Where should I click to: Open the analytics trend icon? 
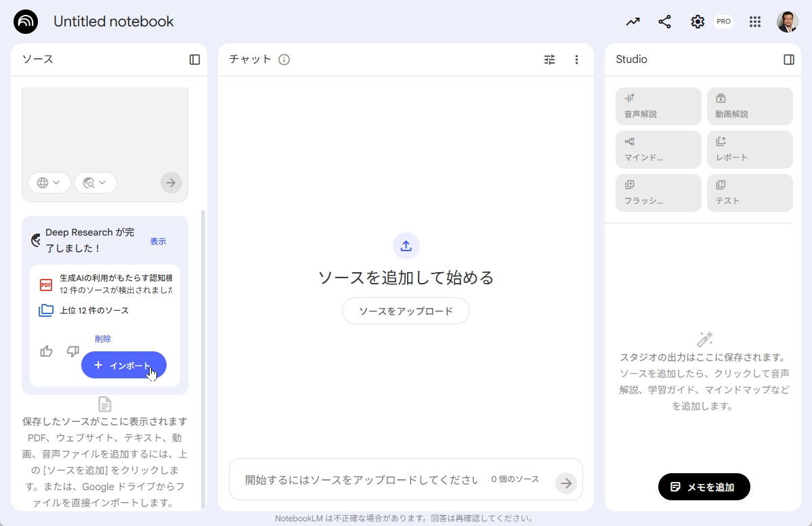[x=633, y=22]
